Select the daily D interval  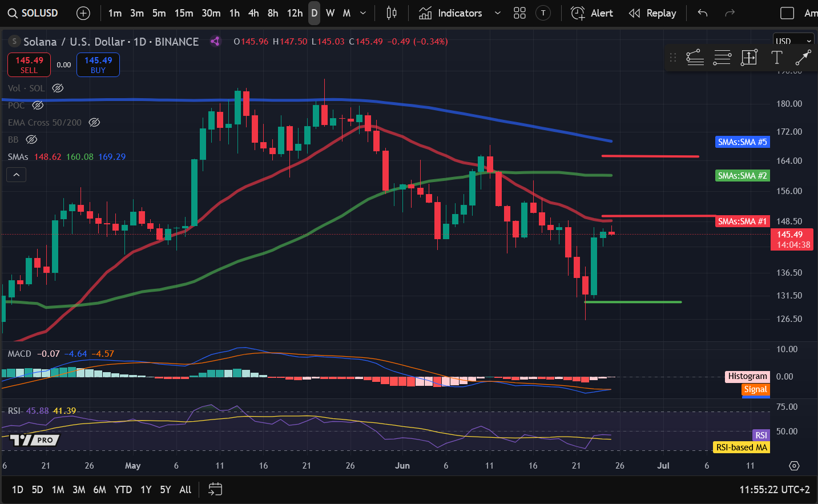[315, 13]
